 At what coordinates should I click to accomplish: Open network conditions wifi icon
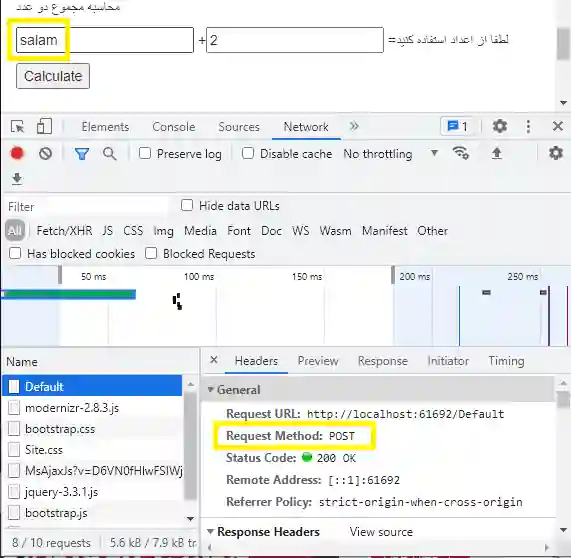click(461, 153)
